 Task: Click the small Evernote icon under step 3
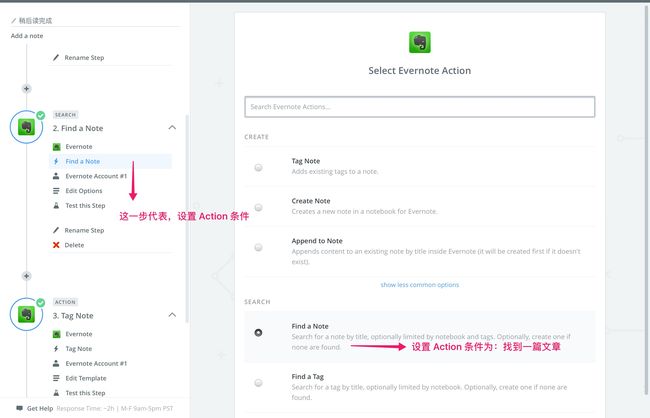click(x=56, y=334)
